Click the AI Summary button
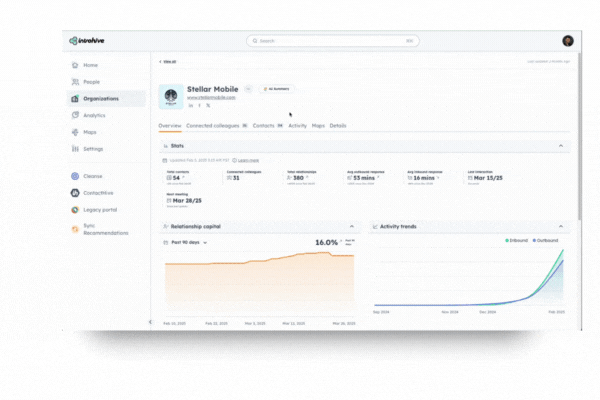 (x=276, y=89)
